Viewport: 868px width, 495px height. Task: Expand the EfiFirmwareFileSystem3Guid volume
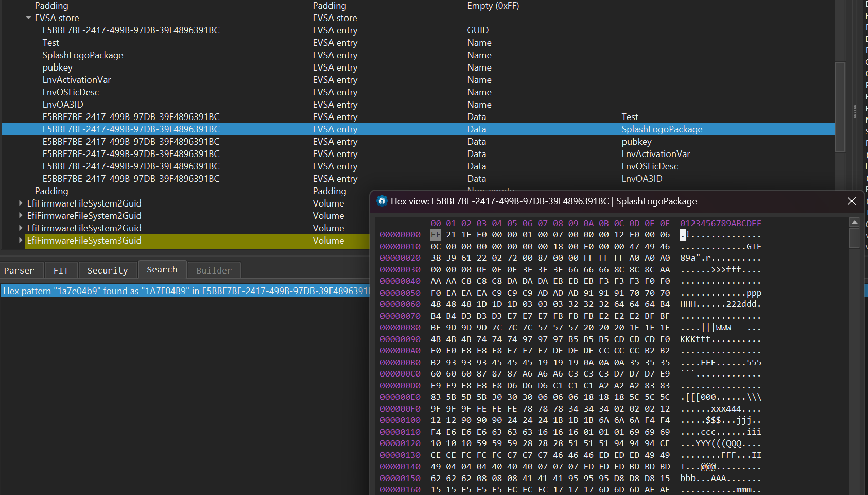pyautogui.click(x=21, y=241)
